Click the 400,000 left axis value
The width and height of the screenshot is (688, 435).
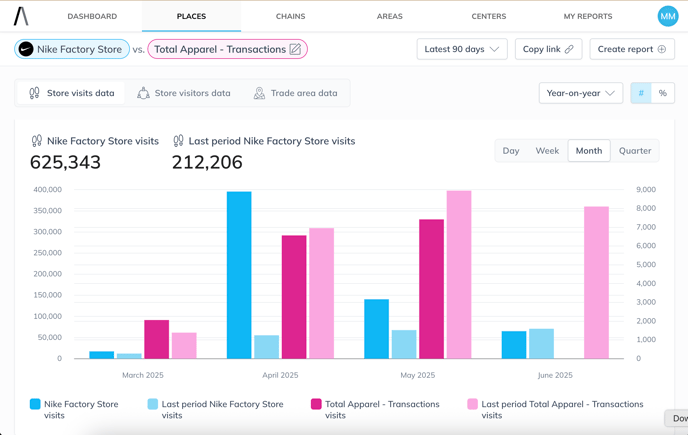pos(47,190)
